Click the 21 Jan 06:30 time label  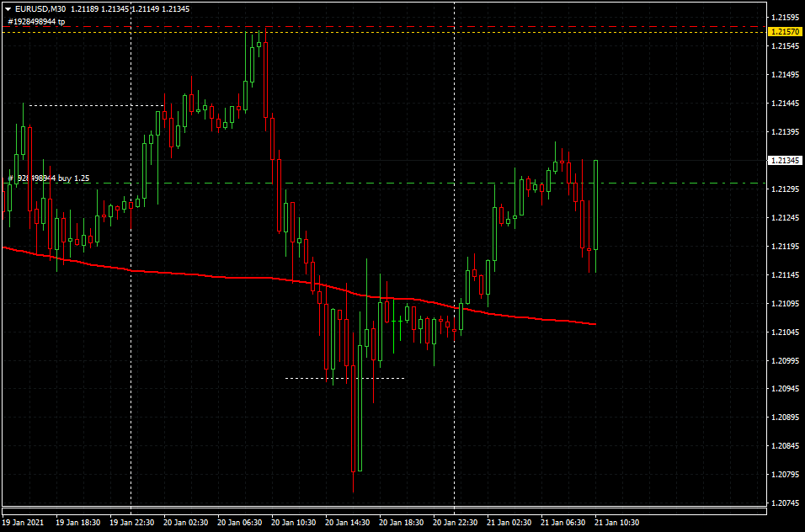click(x=562, y=522)
